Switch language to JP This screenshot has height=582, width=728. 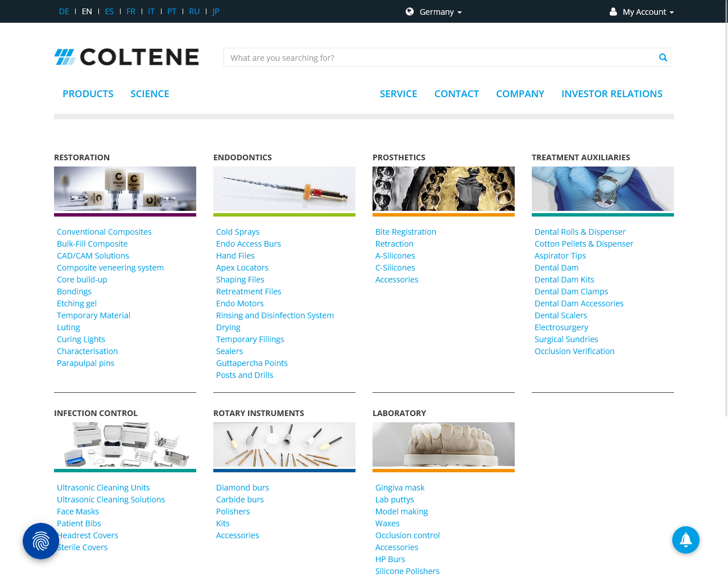click(x=216, y=11)
